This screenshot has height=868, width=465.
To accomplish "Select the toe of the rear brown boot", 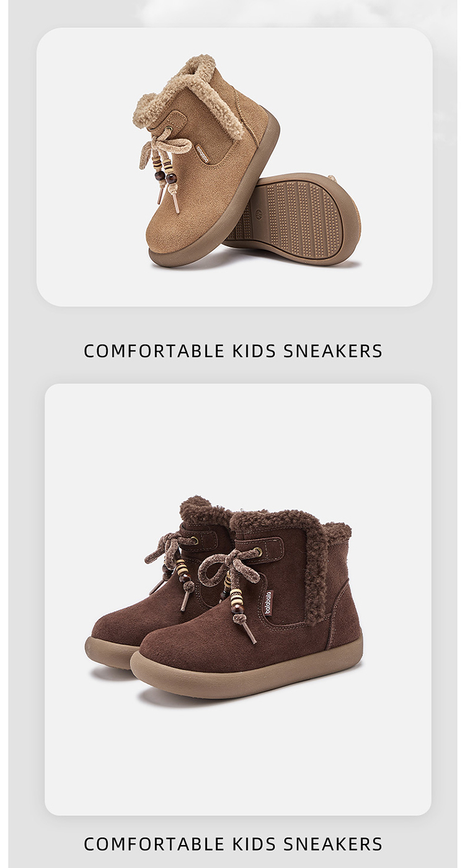I will tap(110, 631).
